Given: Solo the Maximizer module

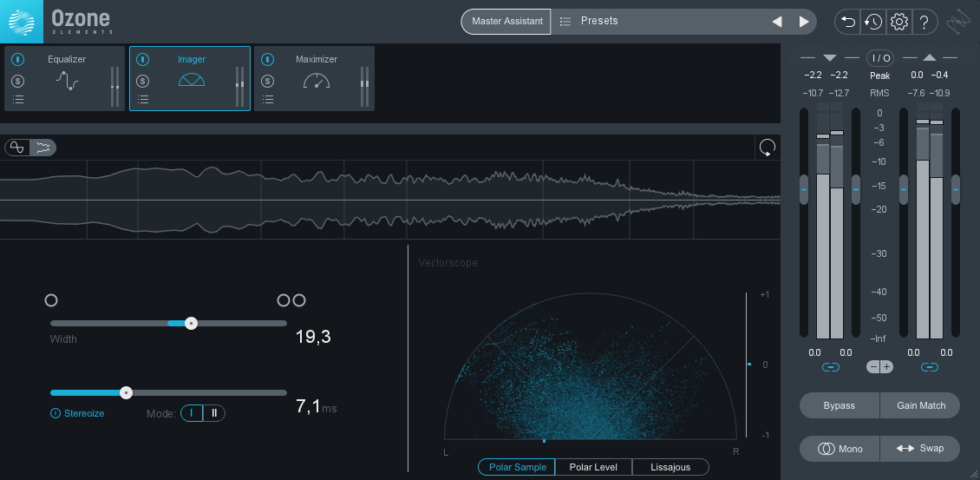Looking at the screenshot, I should pos(267,81).
